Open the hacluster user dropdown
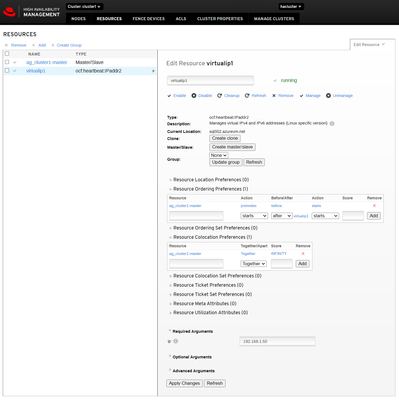Image resolution: width=399 pixels, height=400 pixels. click(291, 6)
